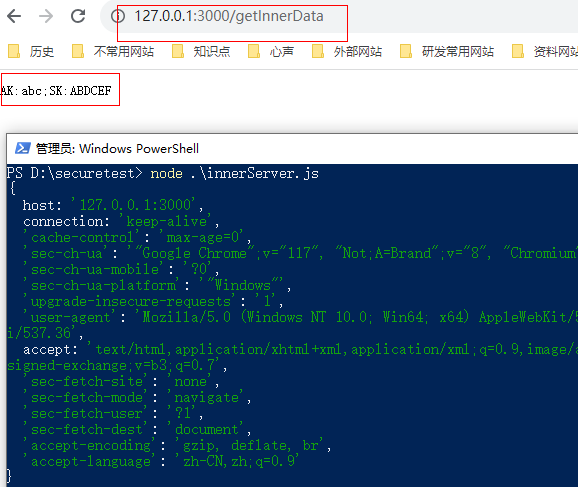The image size is (578, 487).
Task: Open the 外部网站 bookmark folder
Action: pyautogui.click(x=347, y=51)
